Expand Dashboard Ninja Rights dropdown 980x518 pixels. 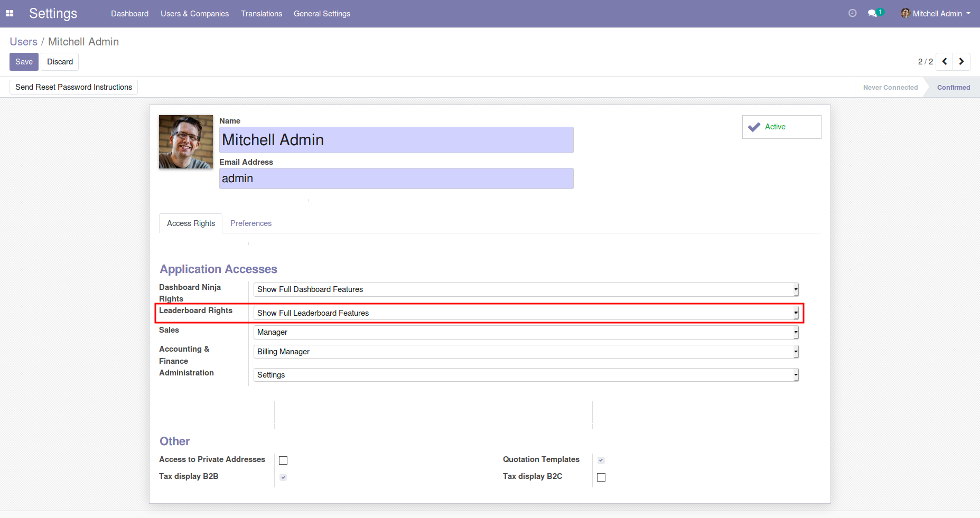tap(526, 289)
